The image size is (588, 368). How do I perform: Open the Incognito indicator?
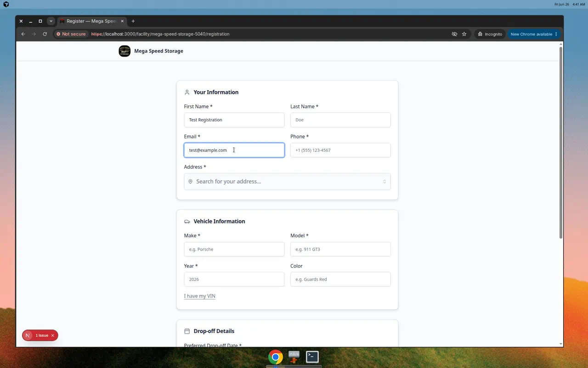coord(490,34)
